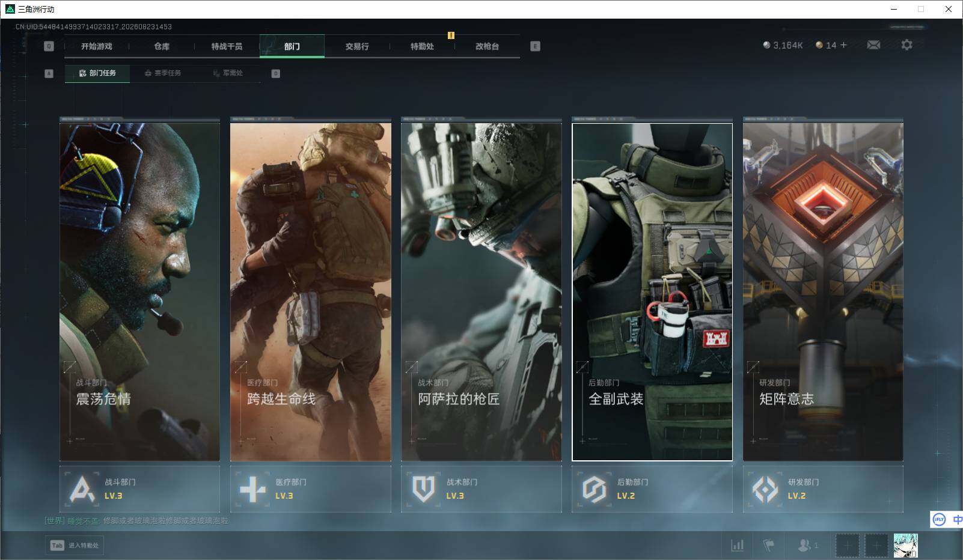Image resolution: width=963 pixels, height=560 pixels.
Task: Click the plus icon next to 14
Action: pyautogui.click(x=843, y=45)
